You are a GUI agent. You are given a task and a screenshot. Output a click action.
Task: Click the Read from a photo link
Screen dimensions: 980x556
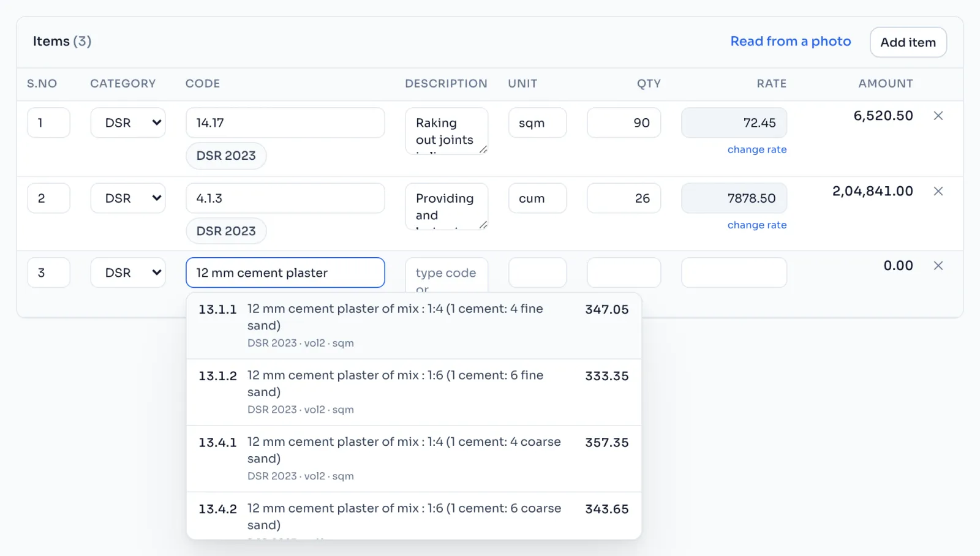coord(791,41)
